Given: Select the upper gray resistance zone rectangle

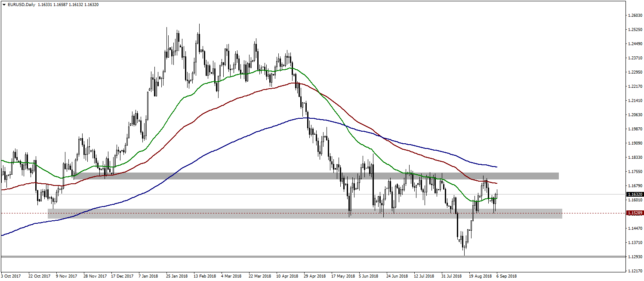Looking at the screenshot, I should click(316, 176).
